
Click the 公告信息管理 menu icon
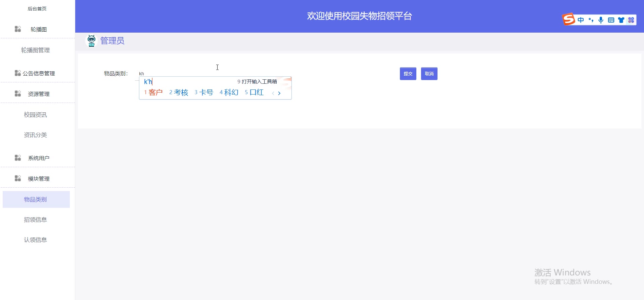pos(18,73)
